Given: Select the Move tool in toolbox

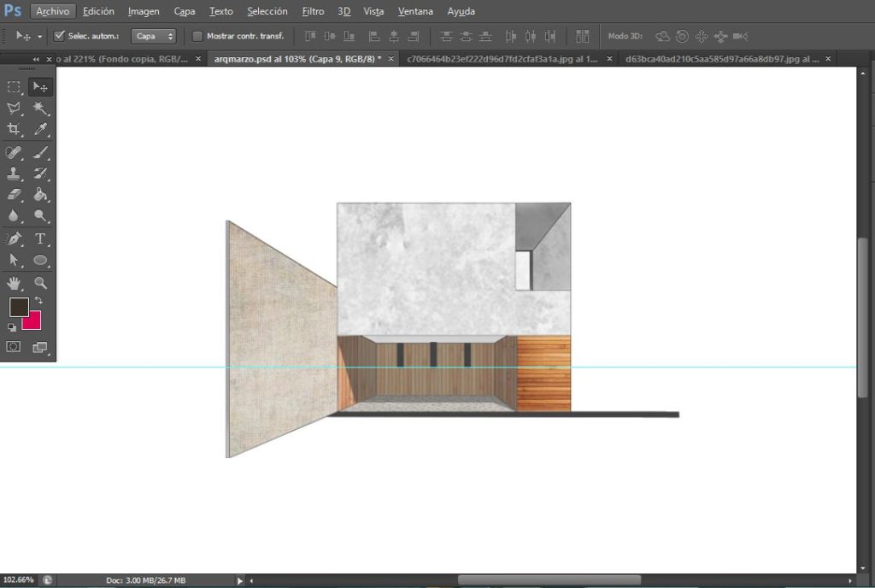Looking at the screenshot, I should tap(40, 87).
